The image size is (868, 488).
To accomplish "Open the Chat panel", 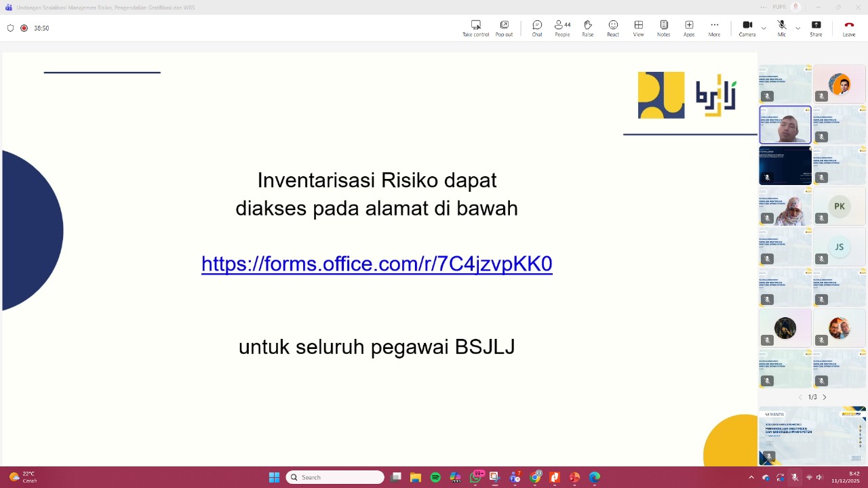I will 537,28.
